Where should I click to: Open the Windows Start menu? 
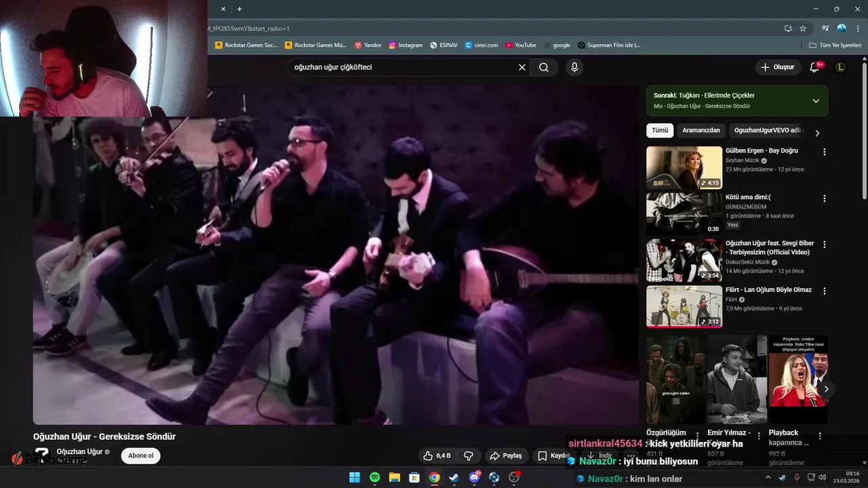[355, 477]
